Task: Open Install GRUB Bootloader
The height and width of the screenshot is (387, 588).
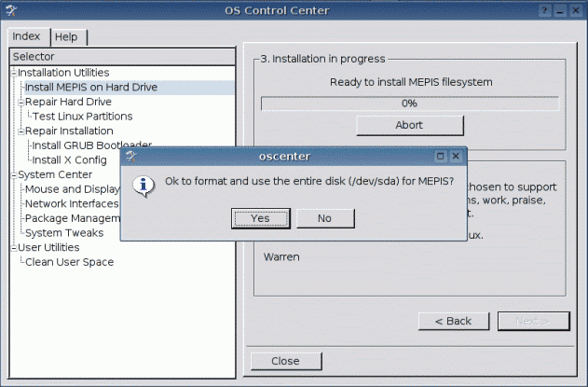Action: point(92,145)
